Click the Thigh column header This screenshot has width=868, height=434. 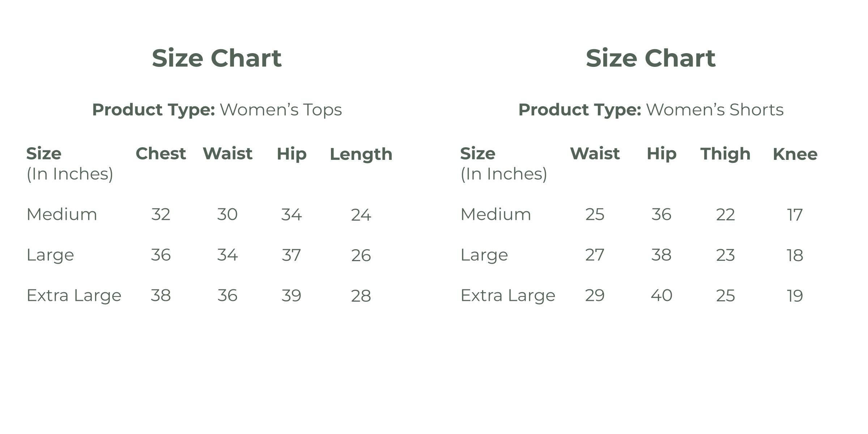(726, 154)
